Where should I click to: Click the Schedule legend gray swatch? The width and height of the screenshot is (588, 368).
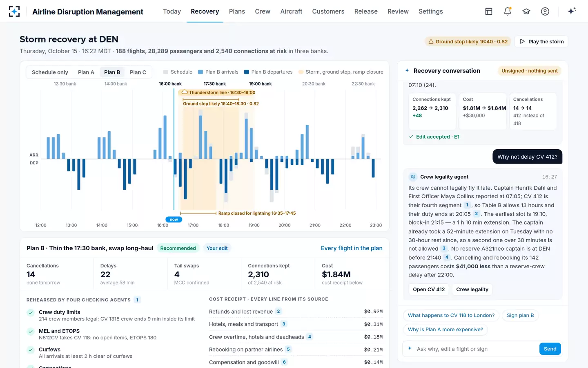point(166,72)
